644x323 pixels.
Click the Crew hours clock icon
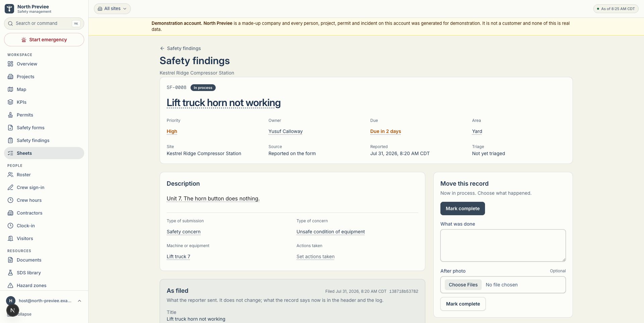(10, 200)
